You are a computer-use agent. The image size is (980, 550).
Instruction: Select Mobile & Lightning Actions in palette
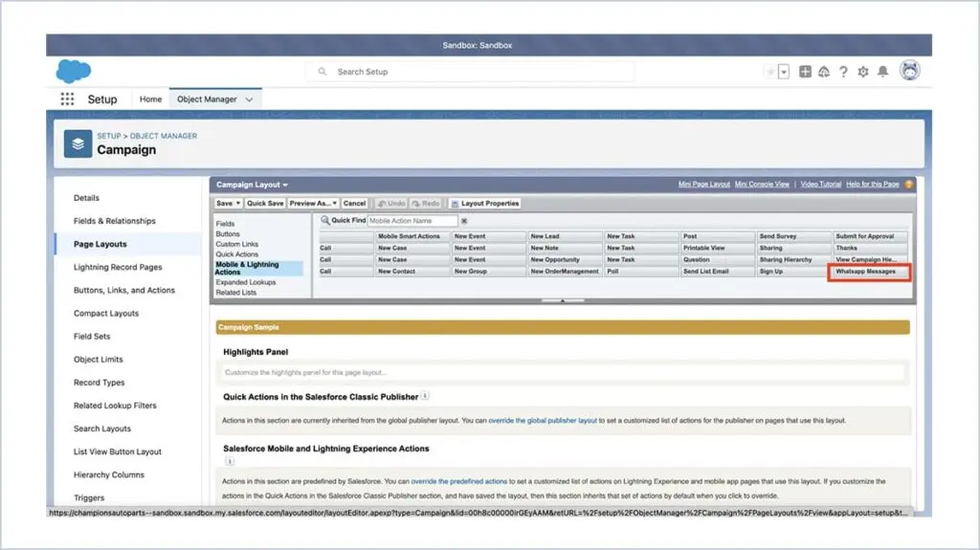pyautogui.click(x=258, y=268)
